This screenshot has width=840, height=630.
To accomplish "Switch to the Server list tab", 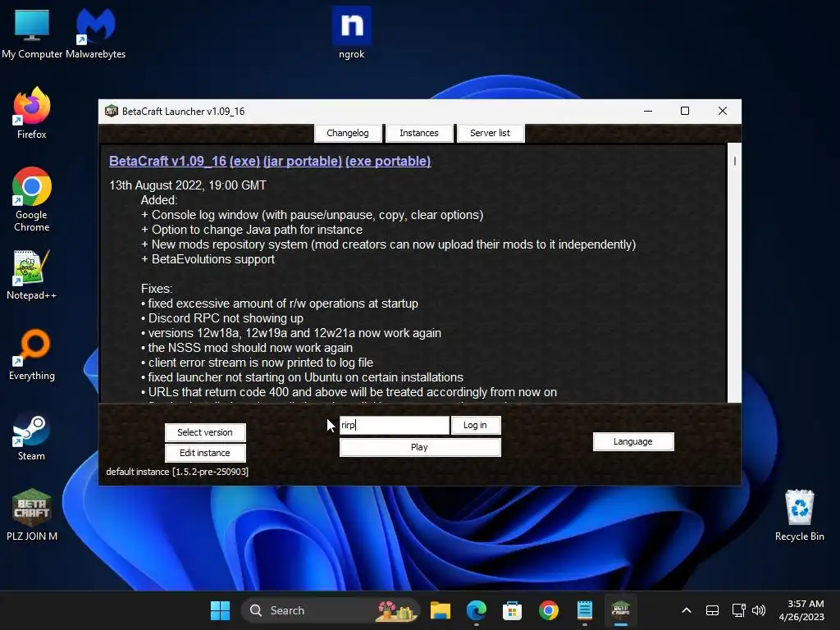I will (x=491, y=133).
